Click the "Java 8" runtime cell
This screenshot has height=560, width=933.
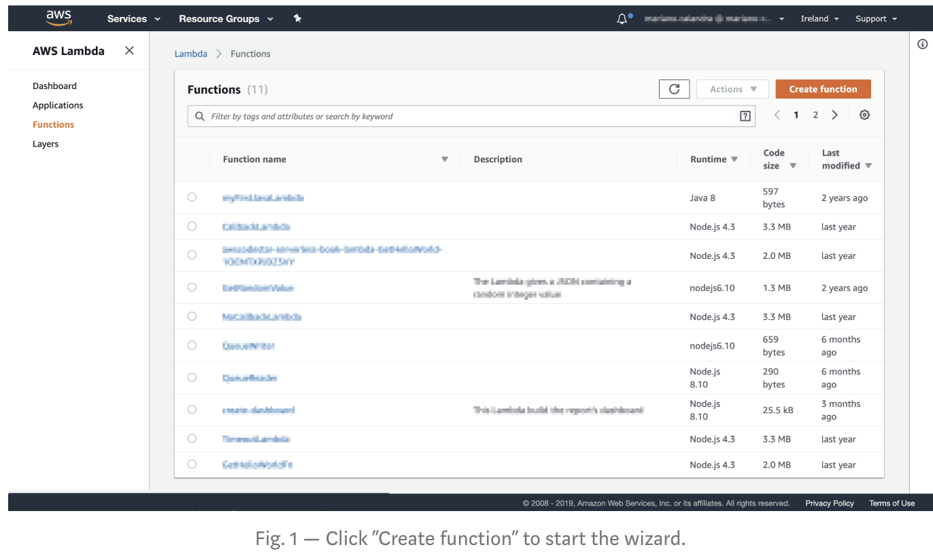(x=702, y=198)
